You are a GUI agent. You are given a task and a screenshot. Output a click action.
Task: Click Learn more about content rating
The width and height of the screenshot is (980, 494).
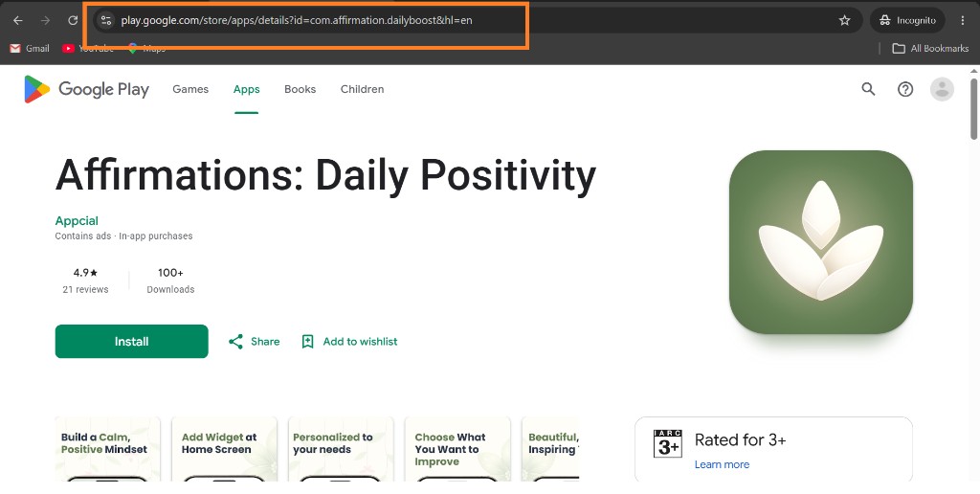(x=722, y=464)
